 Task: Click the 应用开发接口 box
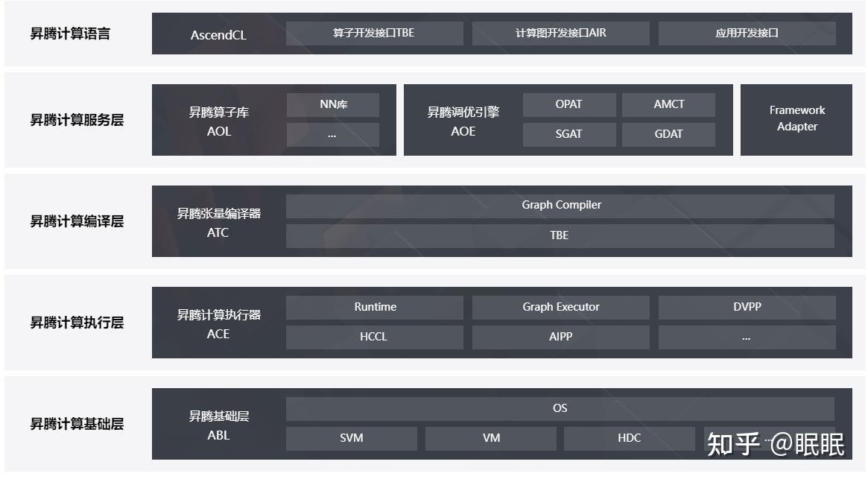coord(747,34)
